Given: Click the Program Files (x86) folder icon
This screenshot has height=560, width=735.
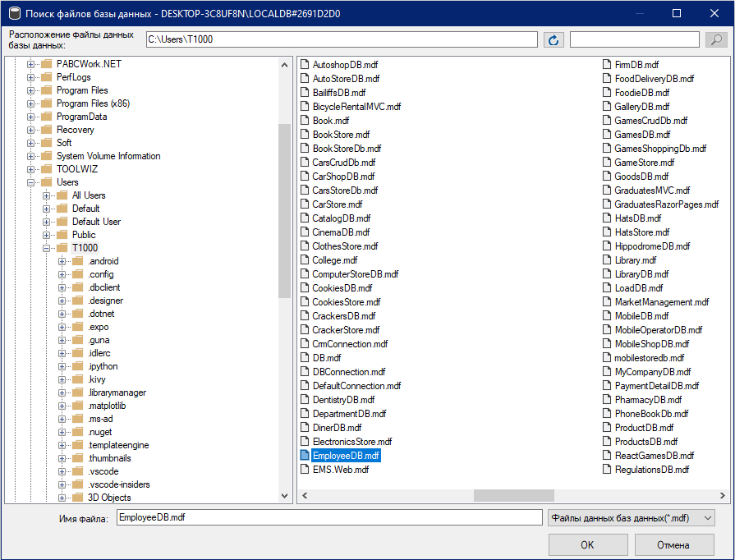Looking at the screenshot, I should click(x=46, y=103).
